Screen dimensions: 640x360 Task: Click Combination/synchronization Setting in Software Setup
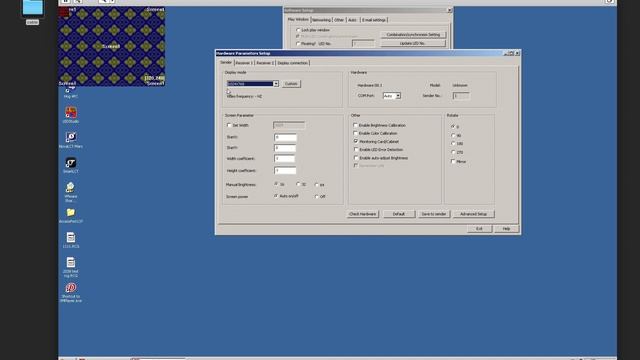[413, 35]
